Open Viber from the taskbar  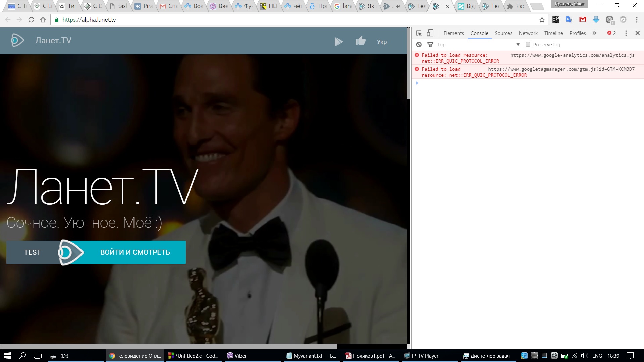pyautogui.click(x=237, y=356)
